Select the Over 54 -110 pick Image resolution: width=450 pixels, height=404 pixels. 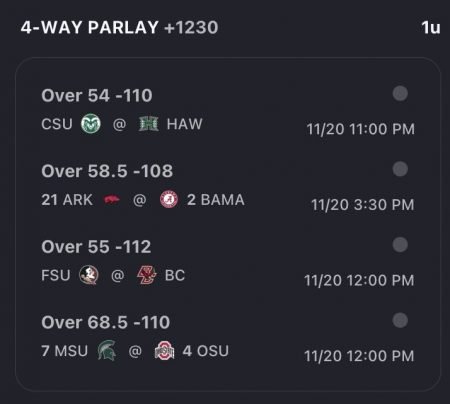97,96
